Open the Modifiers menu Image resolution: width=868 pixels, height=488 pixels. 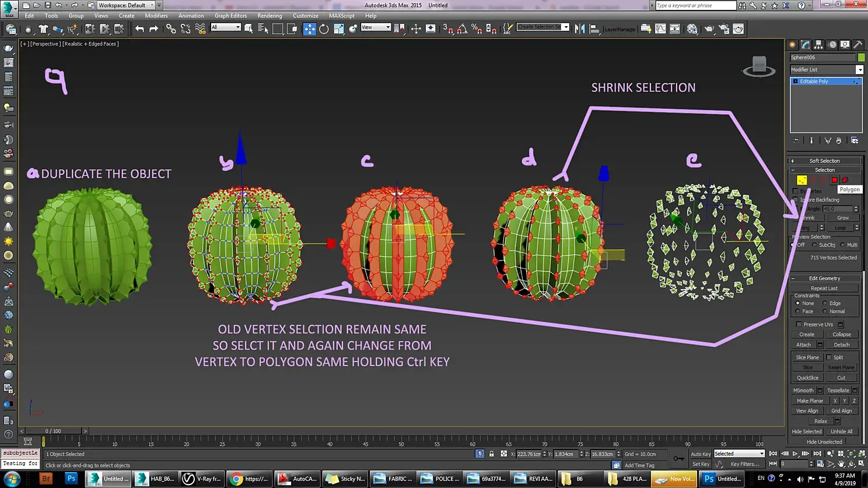(x=156, y=16)
